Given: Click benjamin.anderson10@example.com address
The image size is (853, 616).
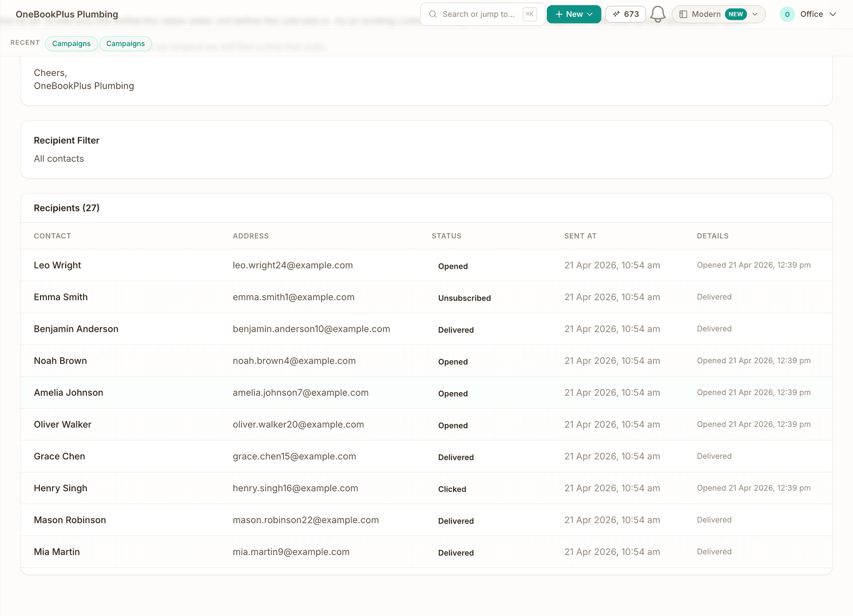Looking at the screenshot, I should pyautogui.click(x=311, y=329).
